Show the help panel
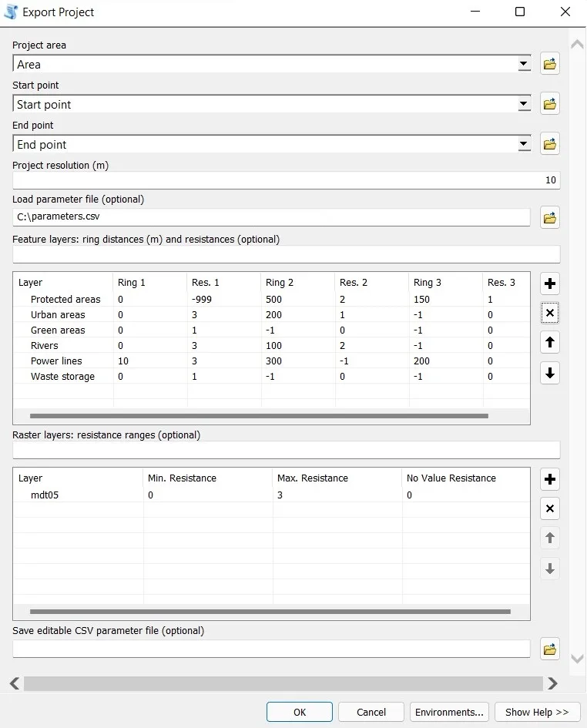 [537, 712]
